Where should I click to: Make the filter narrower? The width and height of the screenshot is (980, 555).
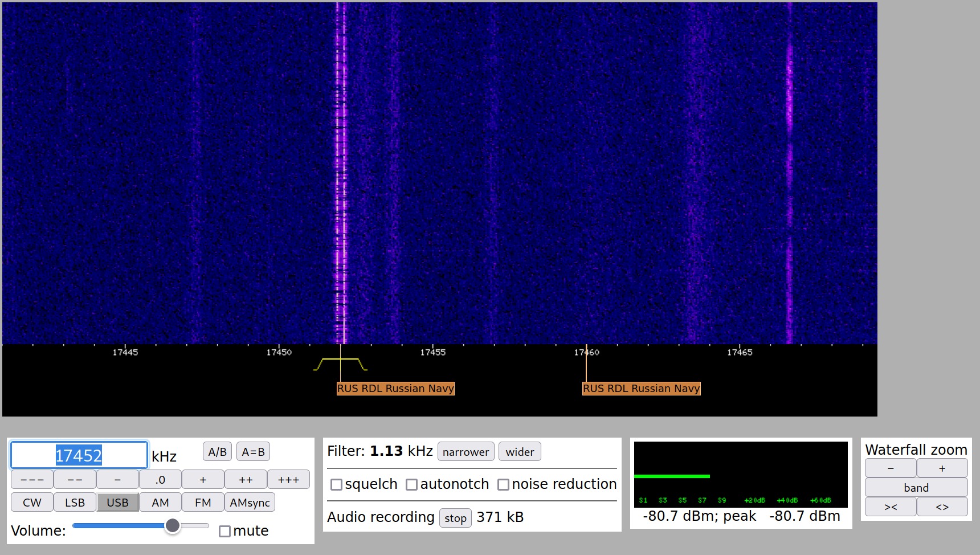click(x=465, y=452)
